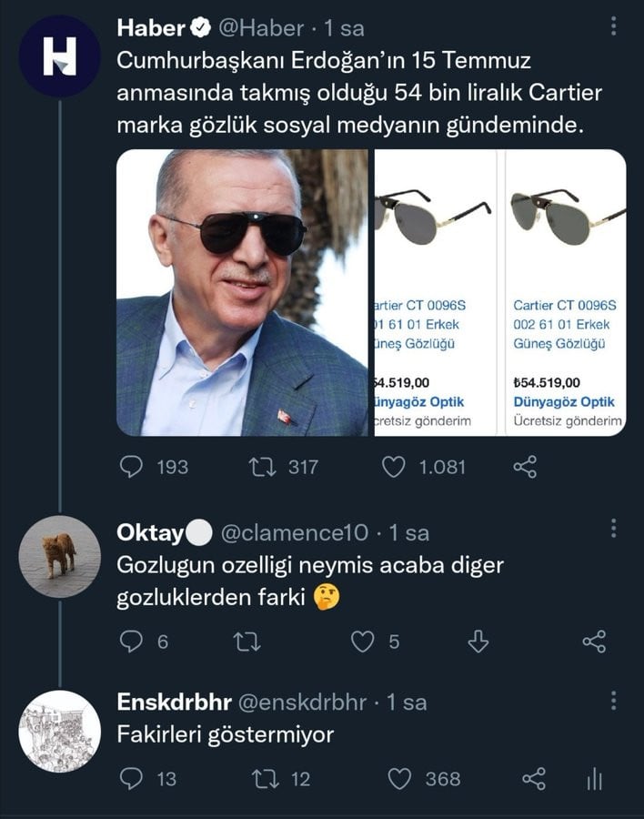This screenshot has height=819, width=644.
Task: Open more options for Oktay's tweet
Action: (614, 530)
